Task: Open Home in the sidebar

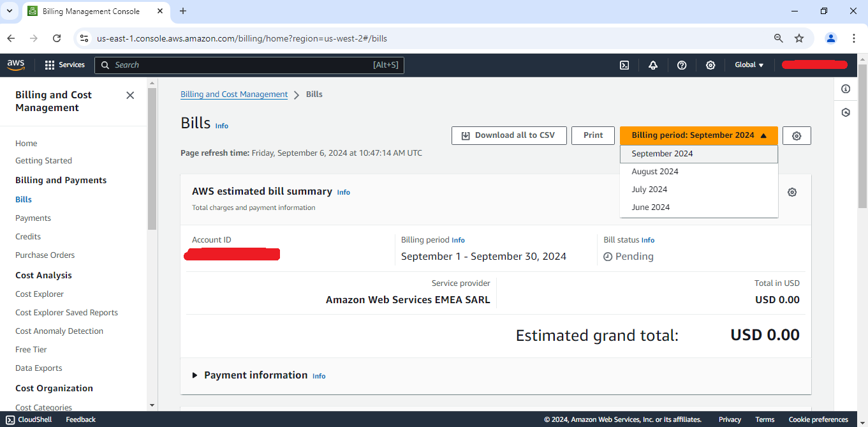Action: (x=26, y=144)
